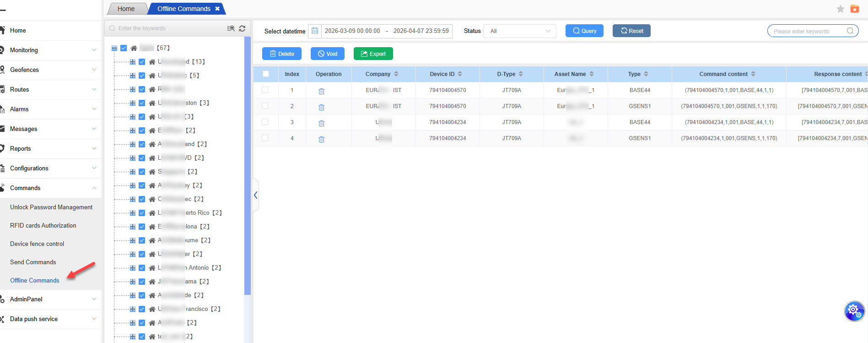The width and height of the screenshot is (868, 343).
Task: Switch to the Home tab
Action: pyautogui.click(x=126, y=9)
